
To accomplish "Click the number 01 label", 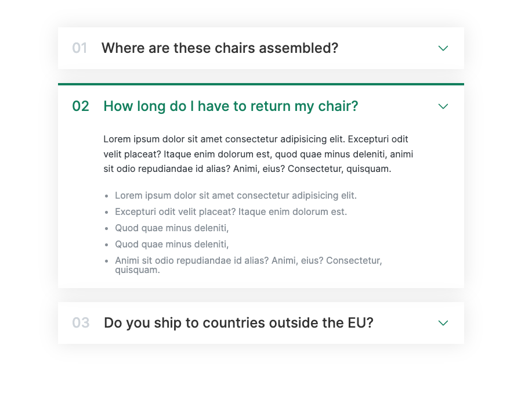I will point(79,48).
